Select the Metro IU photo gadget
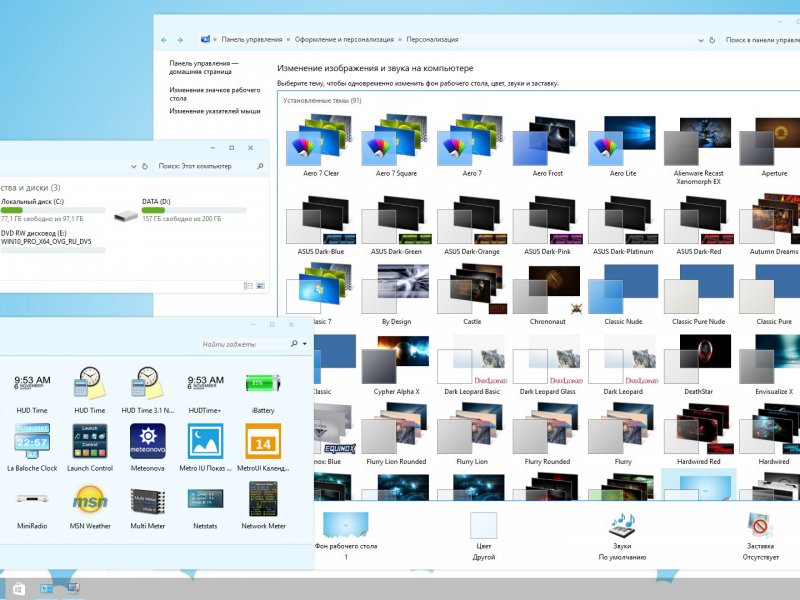 click(205, 447)
